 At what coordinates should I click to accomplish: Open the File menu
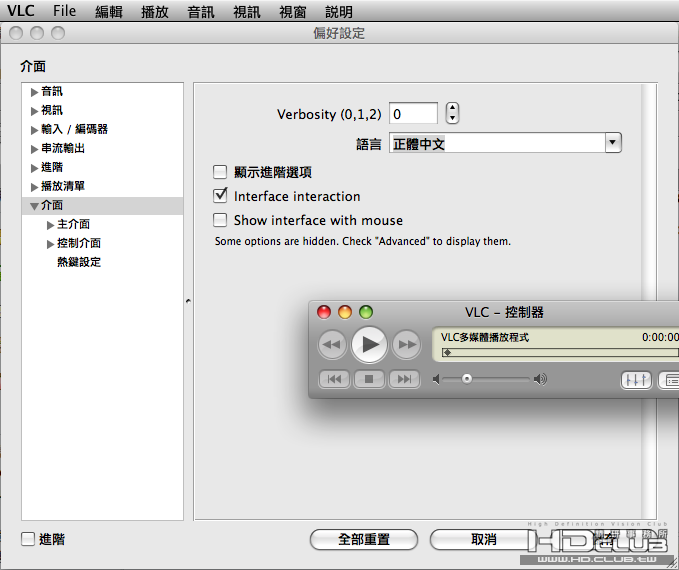pos(64,10)
